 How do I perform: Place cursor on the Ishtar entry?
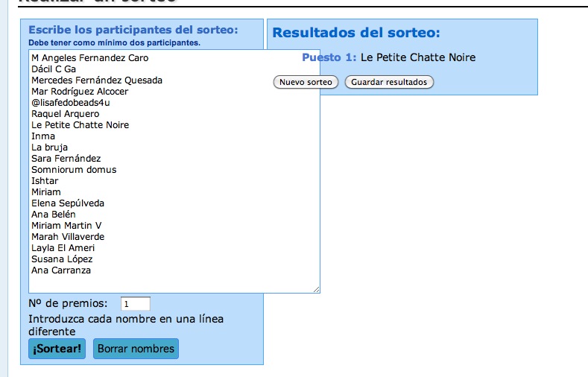45,181
